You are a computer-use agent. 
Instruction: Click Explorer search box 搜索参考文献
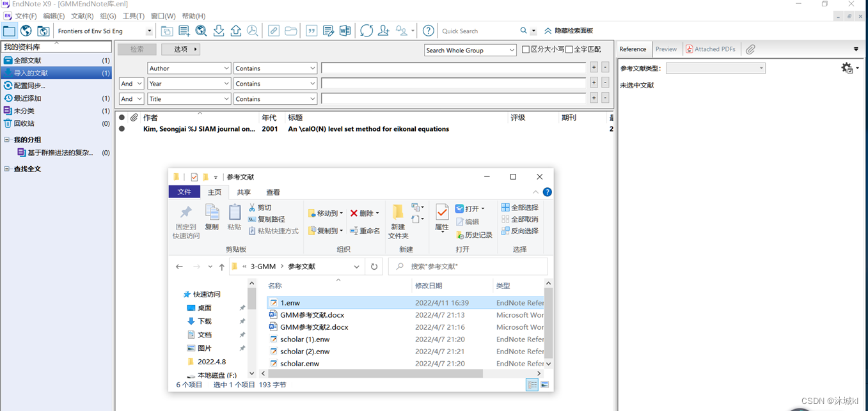click(x=468, y=267)
